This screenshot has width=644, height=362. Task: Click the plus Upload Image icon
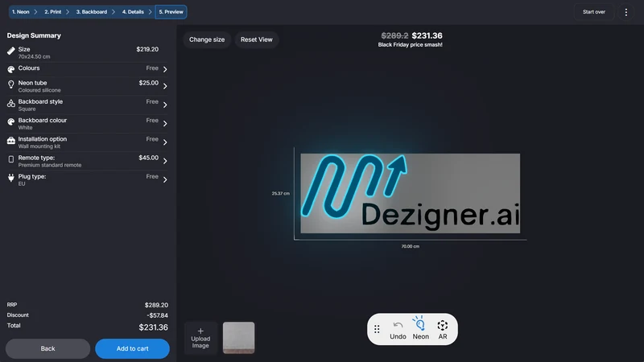pos(200,331)
